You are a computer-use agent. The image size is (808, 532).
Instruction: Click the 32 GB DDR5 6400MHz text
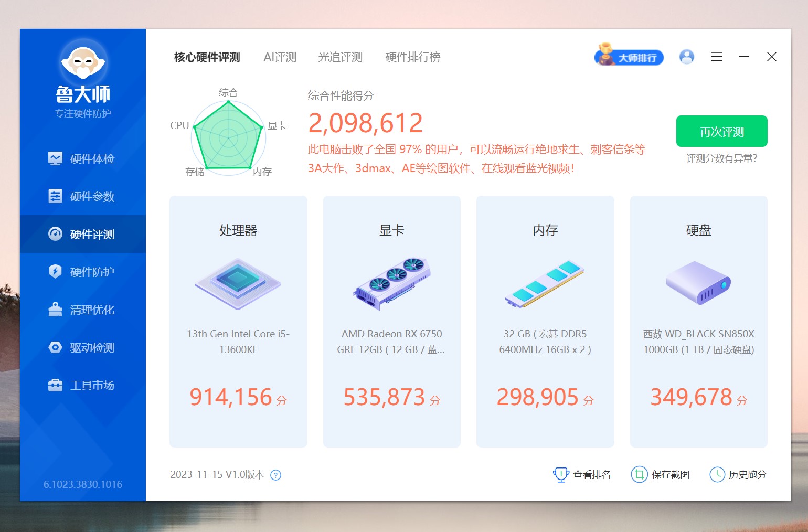tap(545, 342)
